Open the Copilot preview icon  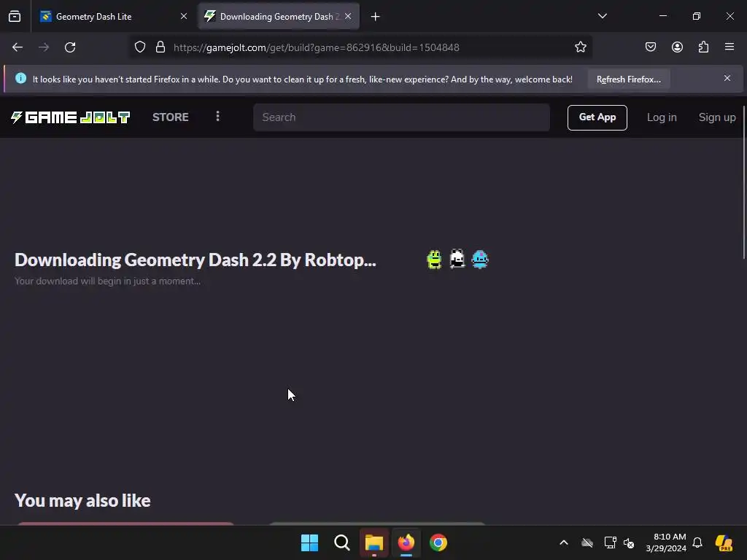[x=724, y=542]
